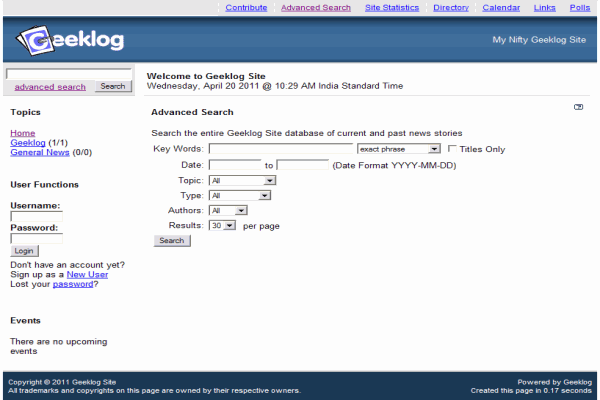Change the Results per page dropdown
The height and width of the screenshot is (400, 600).
click(x=222, y=226)
